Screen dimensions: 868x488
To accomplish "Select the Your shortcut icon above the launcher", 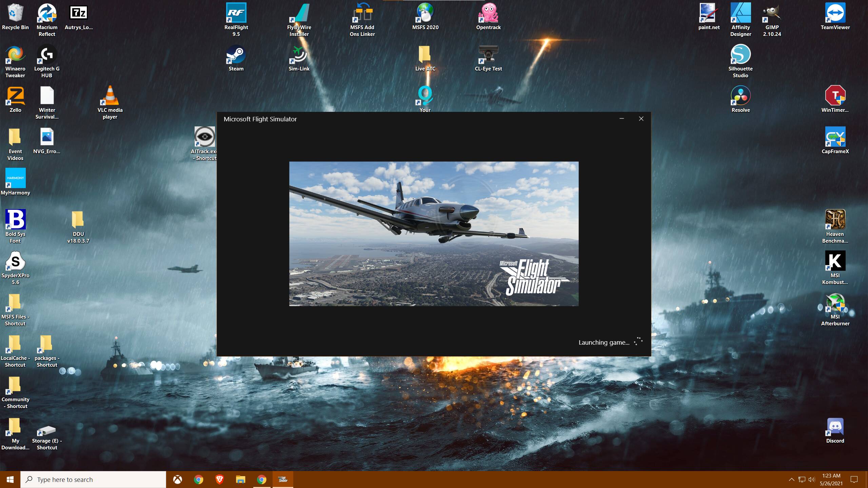I will [425, 99].
